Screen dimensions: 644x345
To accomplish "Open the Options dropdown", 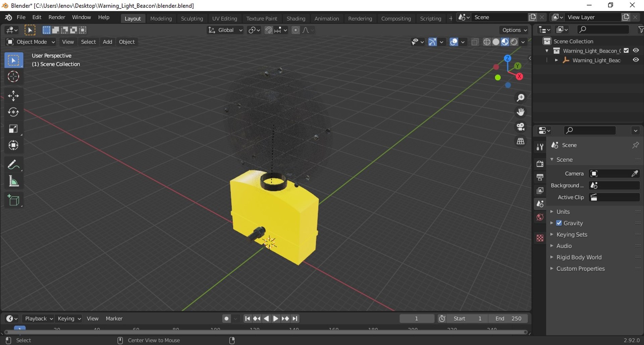I will coord(514,30).
